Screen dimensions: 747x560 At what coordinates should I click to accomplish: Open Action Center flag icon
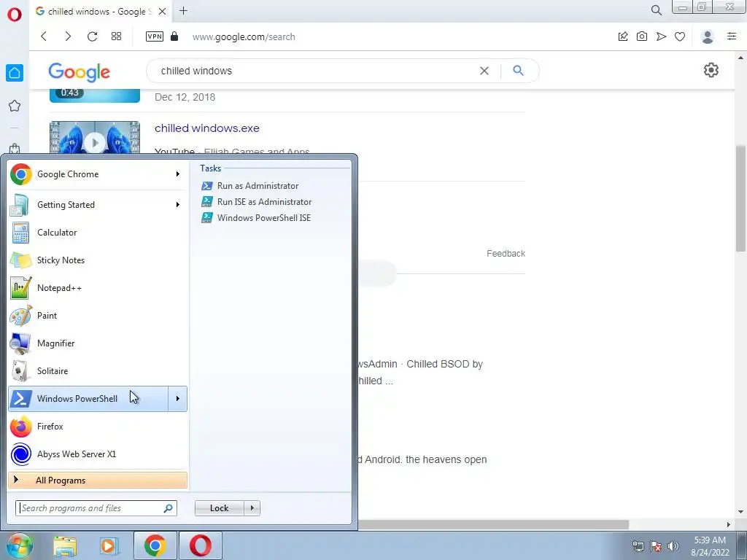656,546
